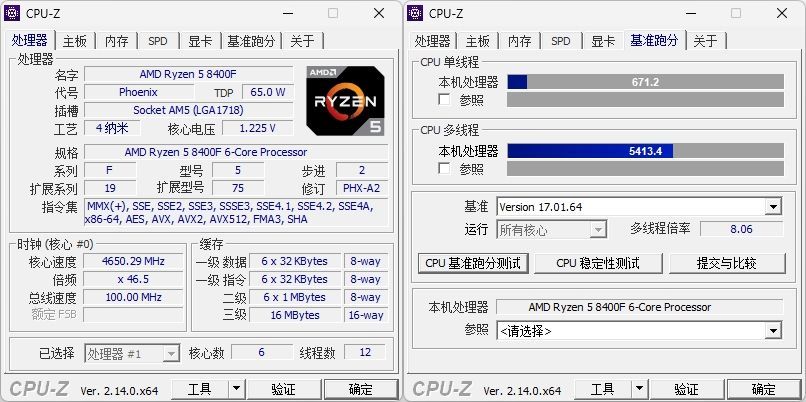The height and width of the screenshot is (402, 806).
Task: Click the 核心数 value 6
Action: [262, 352]
